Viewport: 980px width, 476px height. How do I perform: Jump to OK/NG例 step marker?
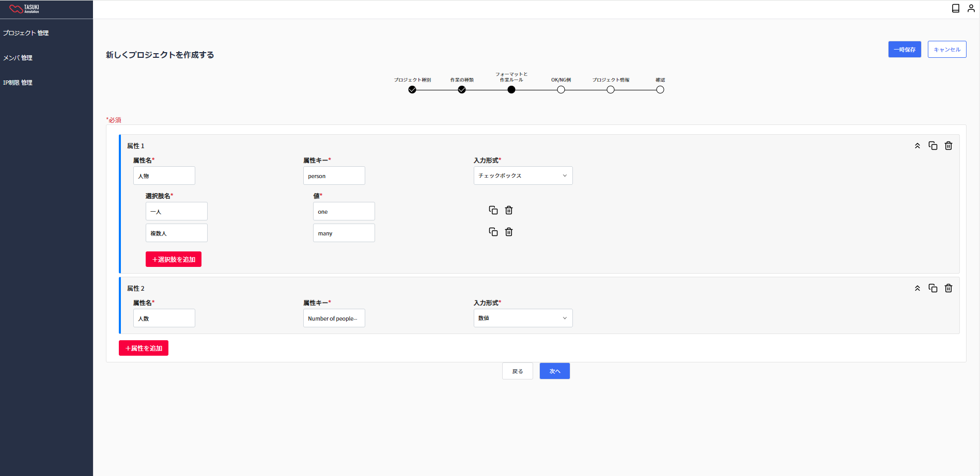[561, 90]
